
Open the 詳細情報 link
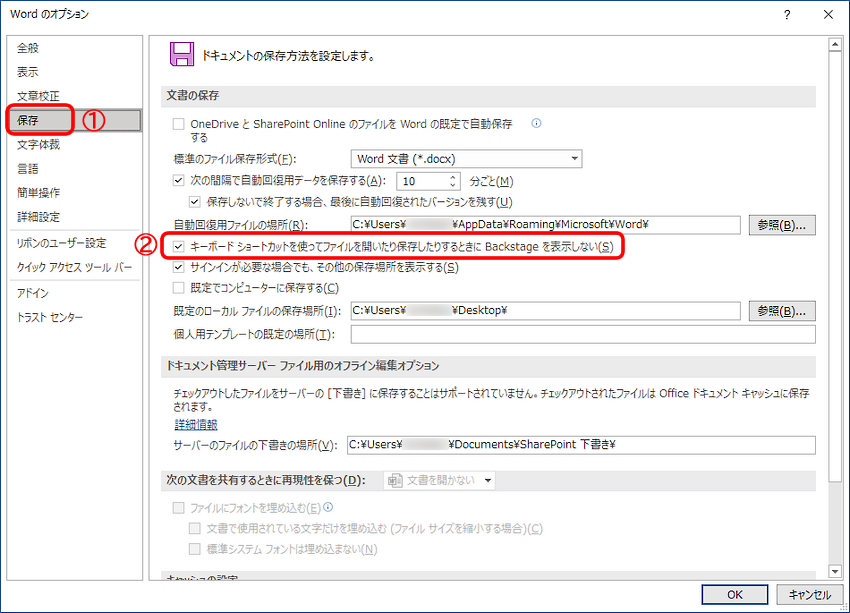[195, 425]
